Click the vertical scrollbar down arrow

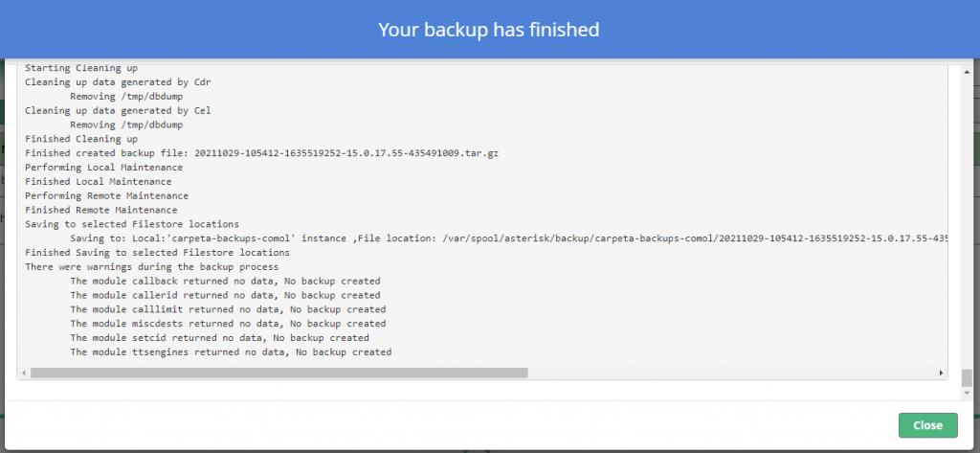coord(967,393)
